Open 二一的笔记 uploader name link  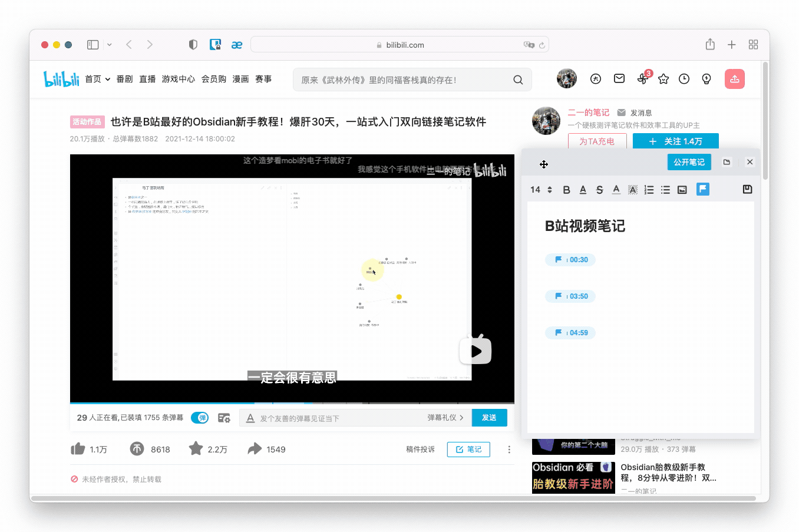tap(589, 113)
